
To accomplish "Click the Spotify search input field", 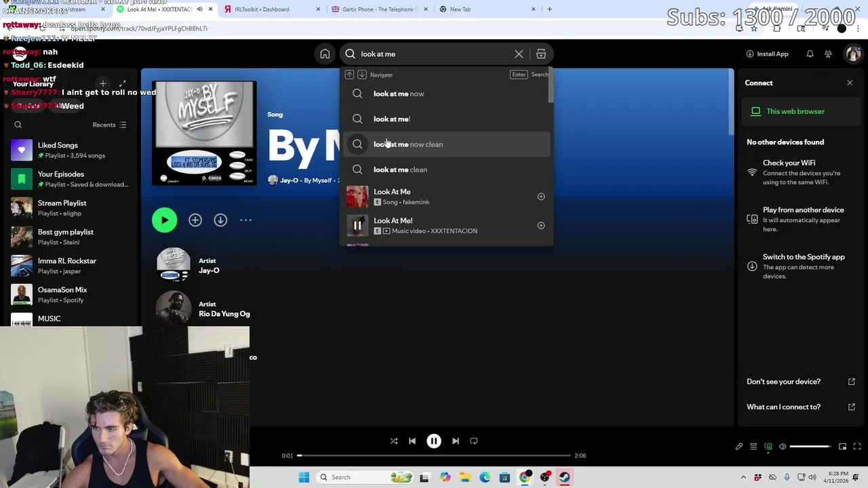I will pos(434,54).
